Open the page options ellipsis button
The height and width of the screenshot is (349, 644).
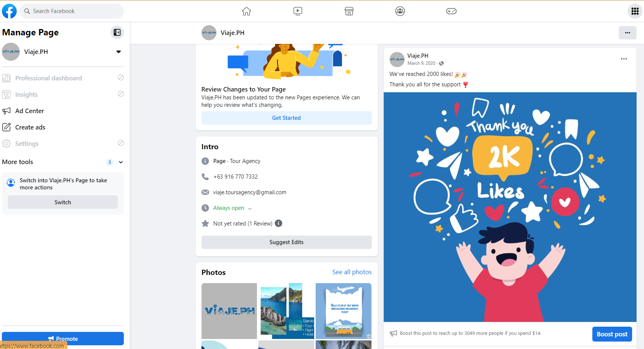628,33
